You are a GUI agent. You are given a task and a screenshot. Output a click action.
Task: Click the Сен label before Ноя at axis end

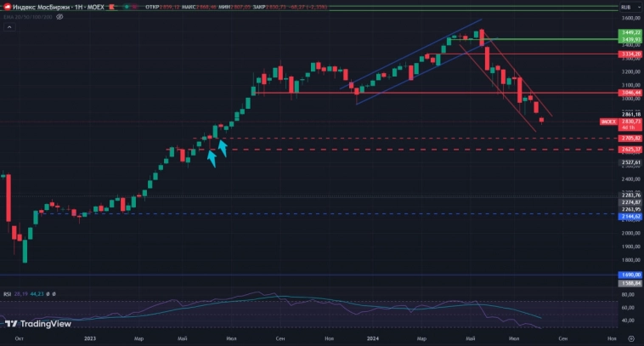click(562, 338)
